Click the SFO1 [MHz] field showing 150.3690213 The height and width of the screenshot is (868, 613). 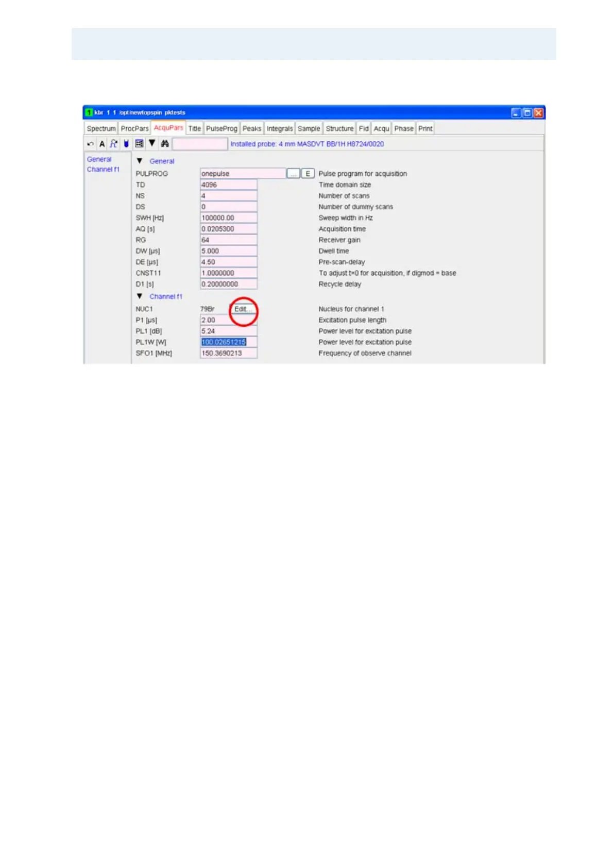pyautogui.click(x=229, y=353)
